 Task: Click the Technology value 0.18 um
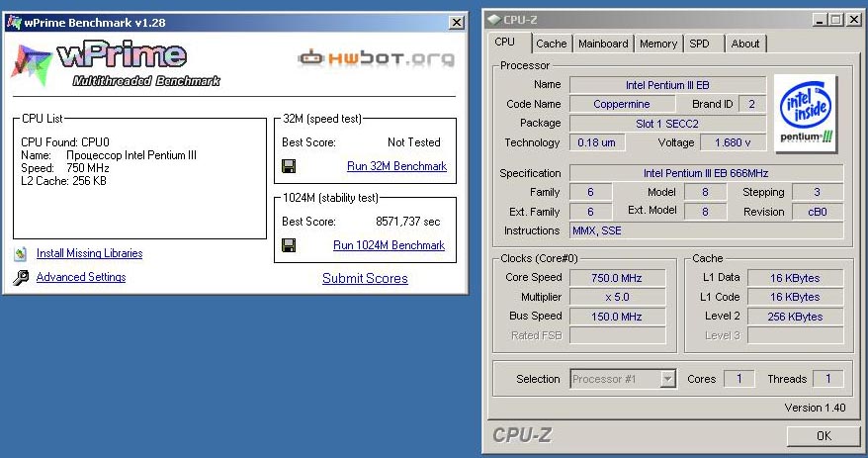point(597,142)
